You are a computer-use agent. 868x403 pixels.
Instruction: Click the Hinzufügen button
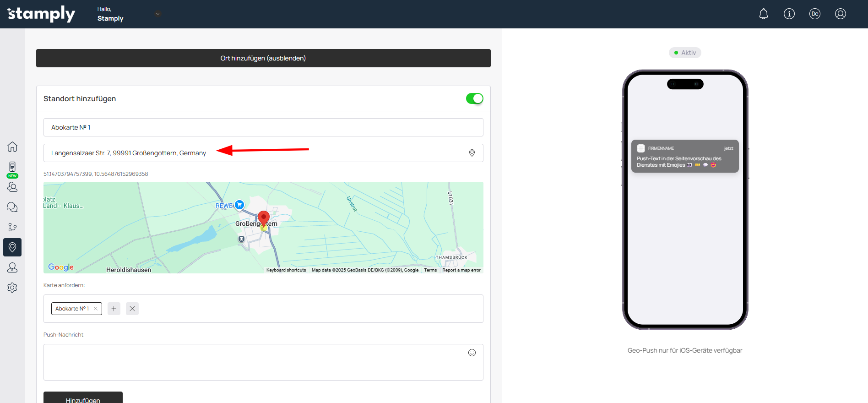(83, 398)
